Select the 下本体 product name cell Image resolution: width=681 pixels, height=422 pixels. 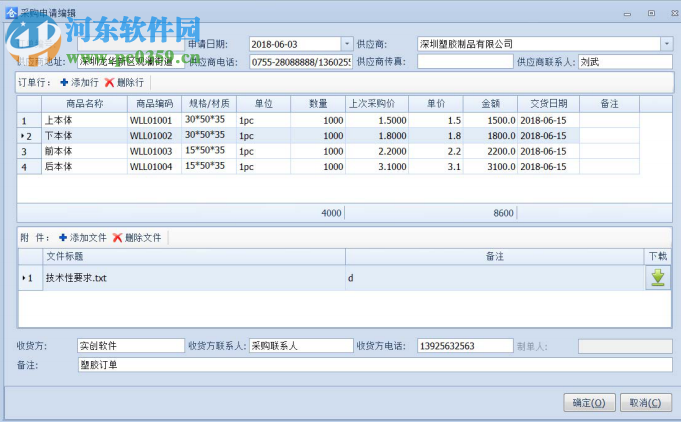[84, 136]
